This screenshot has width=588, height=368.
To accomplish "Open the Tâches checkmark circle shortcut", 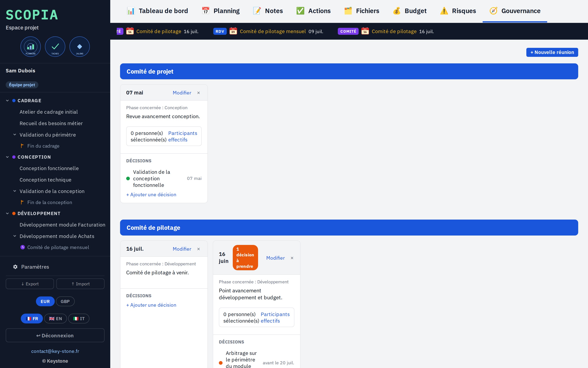I will [x=55, y=46].
